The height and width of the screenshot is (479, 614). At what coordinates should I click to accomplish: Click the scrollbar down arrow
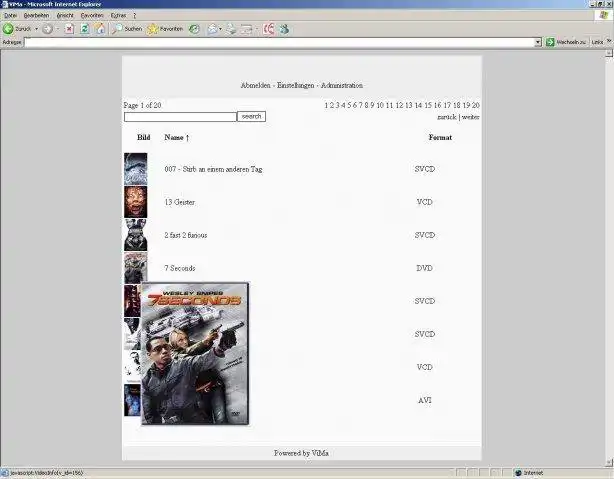click(610, 463)
